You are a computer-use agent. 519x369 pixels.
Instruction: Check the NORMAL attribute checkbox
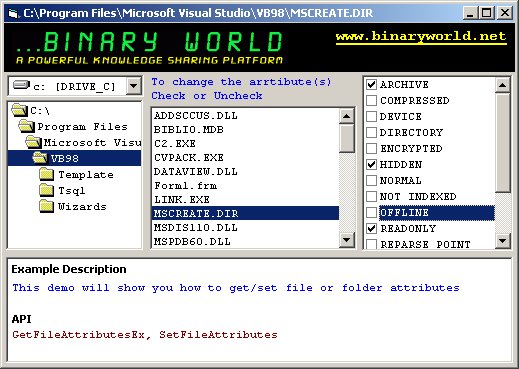coord(371,180)
